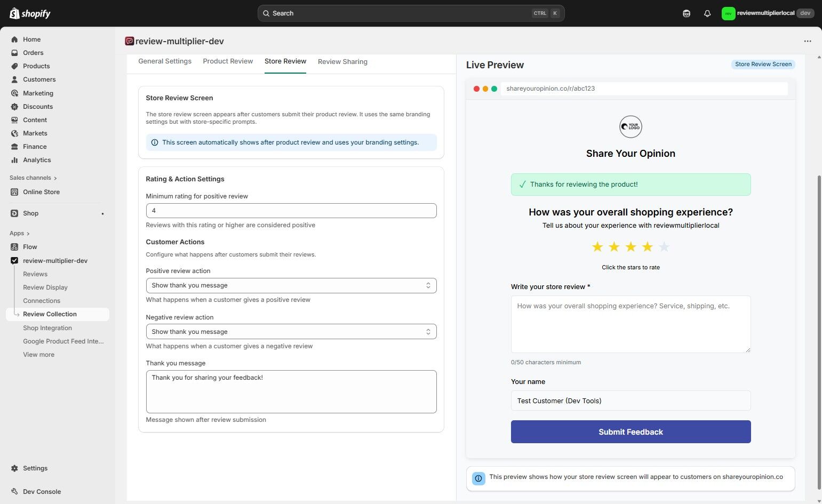The height and width of the screenshot is (504, 822).
Task: Open the three-dot app menu
Action: pyautogui.click(x=808, y=41)
